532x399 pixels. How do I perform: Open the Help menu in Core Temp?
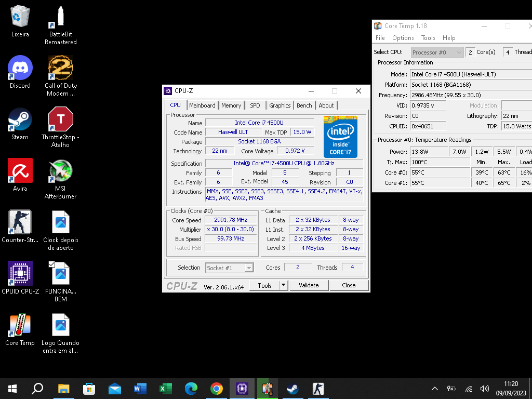(449, 37)
